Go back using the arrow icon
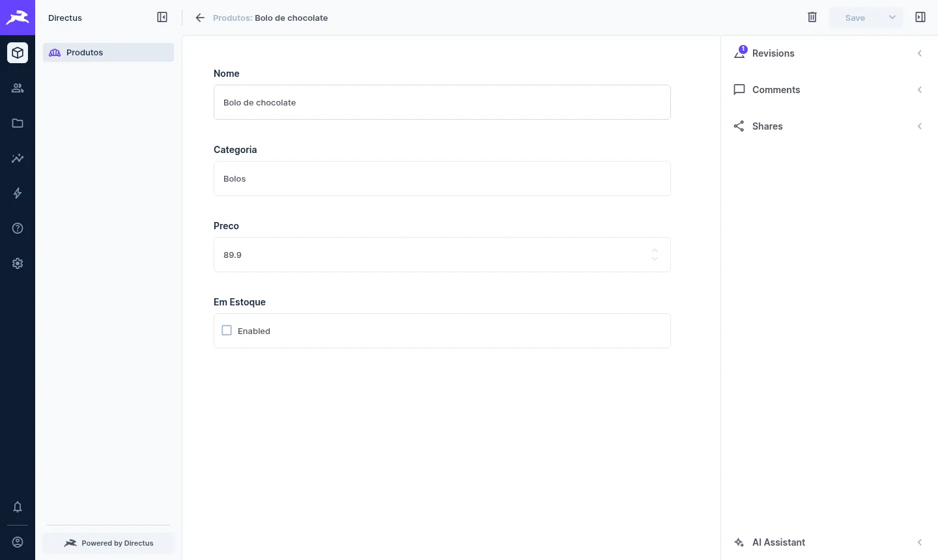This screenshot has height=560, width=938. tap(200, 18)
